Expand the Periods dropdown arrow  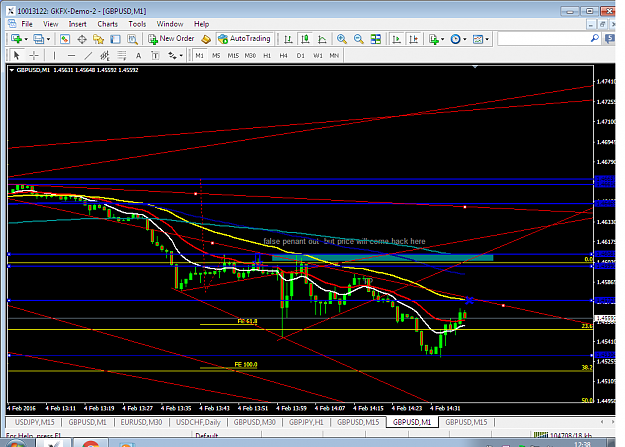click(x=465, y=39)
